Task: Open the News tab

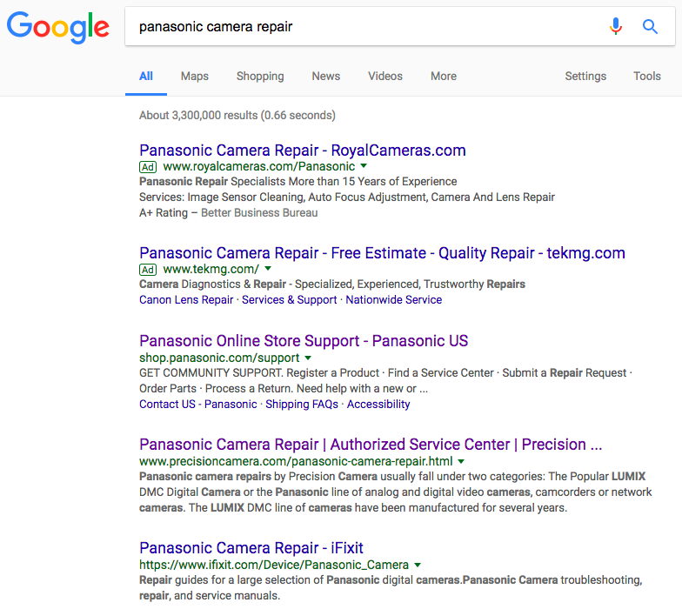Action: tap(325, 77)
